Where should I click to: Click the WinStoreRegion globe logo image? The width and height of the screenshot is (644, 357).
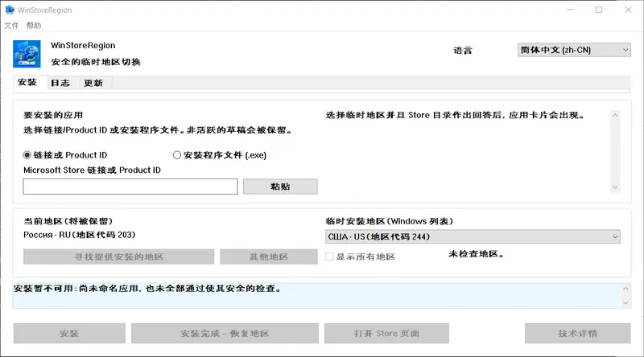(27, 54)
